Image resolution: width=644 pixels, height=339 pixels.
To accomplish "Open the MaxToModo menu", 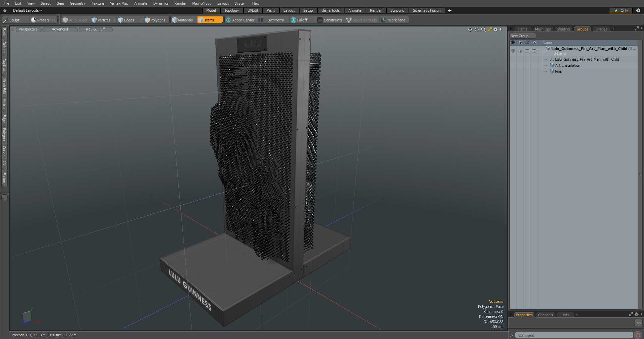I will click(x=202, y=3).
